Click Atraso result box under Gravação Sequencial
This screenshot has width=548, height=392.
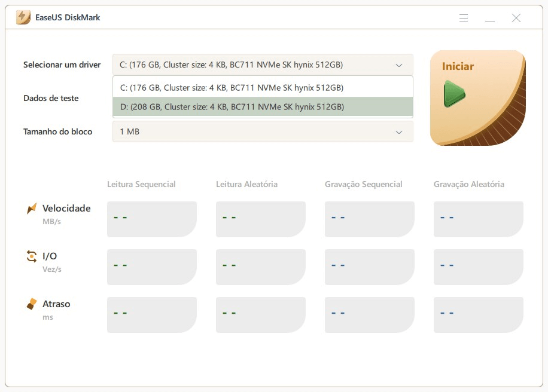[369, 315]
